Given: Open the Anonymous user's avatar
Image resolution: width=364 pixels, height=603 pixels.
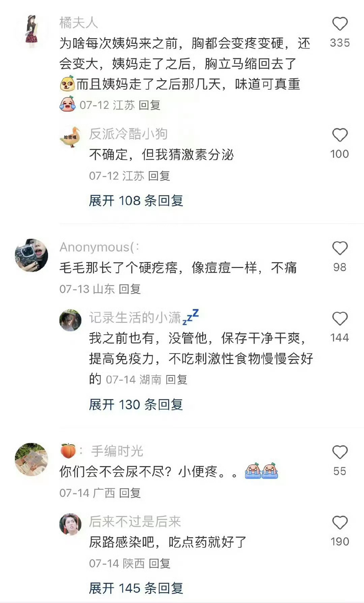Looking at the screenshot, I should pyautogui.click(x=32, y=255).
